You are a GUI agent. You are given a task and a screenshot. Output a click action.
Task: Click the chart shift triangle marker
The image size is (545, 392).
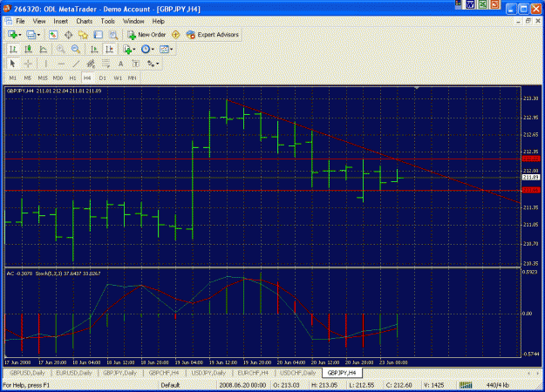click(417, 88)
